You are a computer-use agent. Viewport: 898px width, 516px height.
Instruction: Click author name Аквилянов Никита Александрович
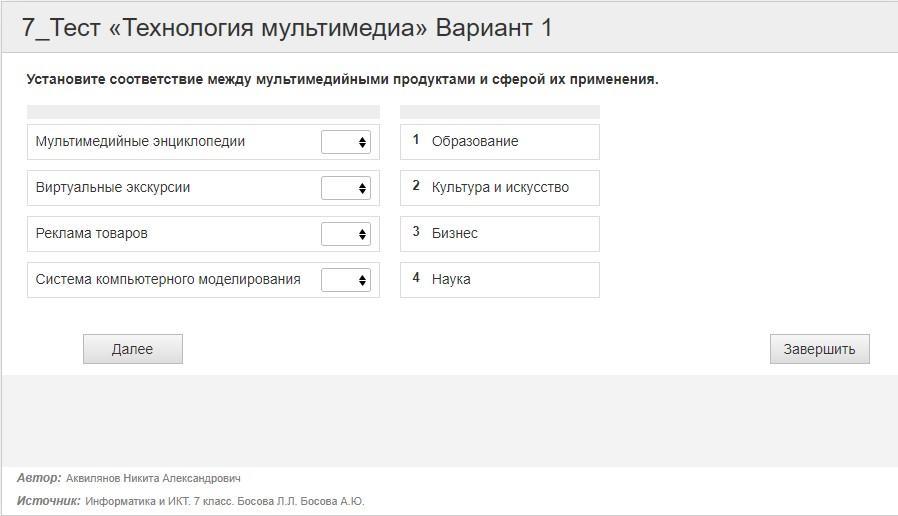click(153, 479)
